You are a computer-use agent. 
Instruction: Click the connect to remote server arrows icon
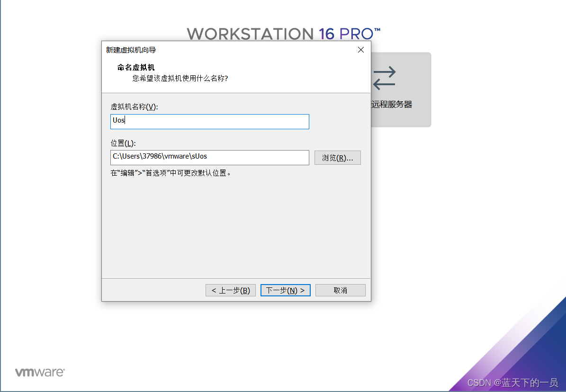(385, 78)
